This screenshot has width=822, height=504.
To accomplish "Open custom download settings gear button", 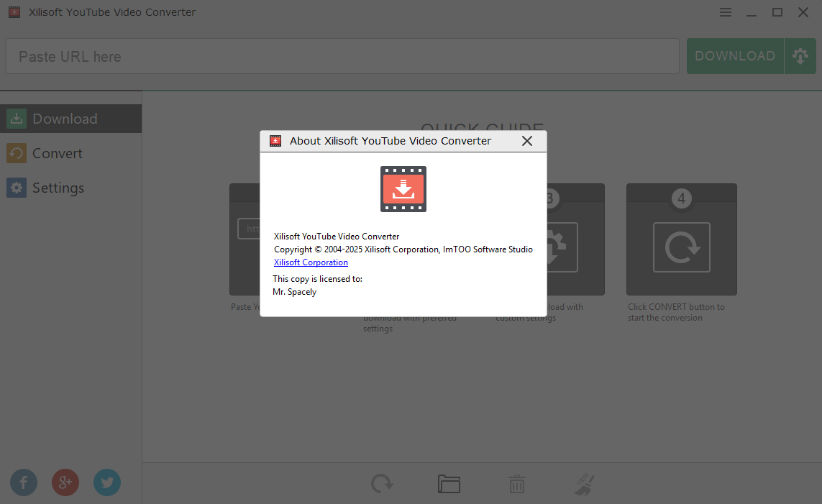I will point(800,56).
